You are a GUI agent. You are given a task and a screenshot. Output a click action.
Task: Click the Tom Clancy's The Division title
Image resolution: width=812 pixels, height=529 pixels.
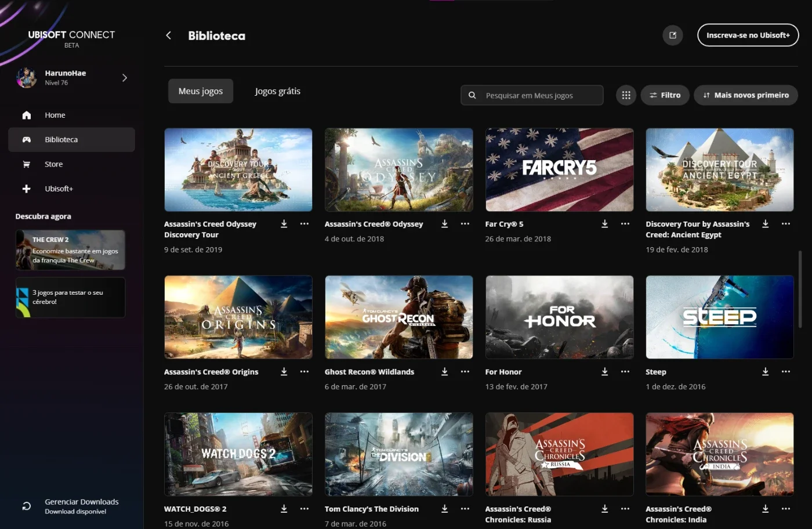pyautogui.click(x=372, y=509)
